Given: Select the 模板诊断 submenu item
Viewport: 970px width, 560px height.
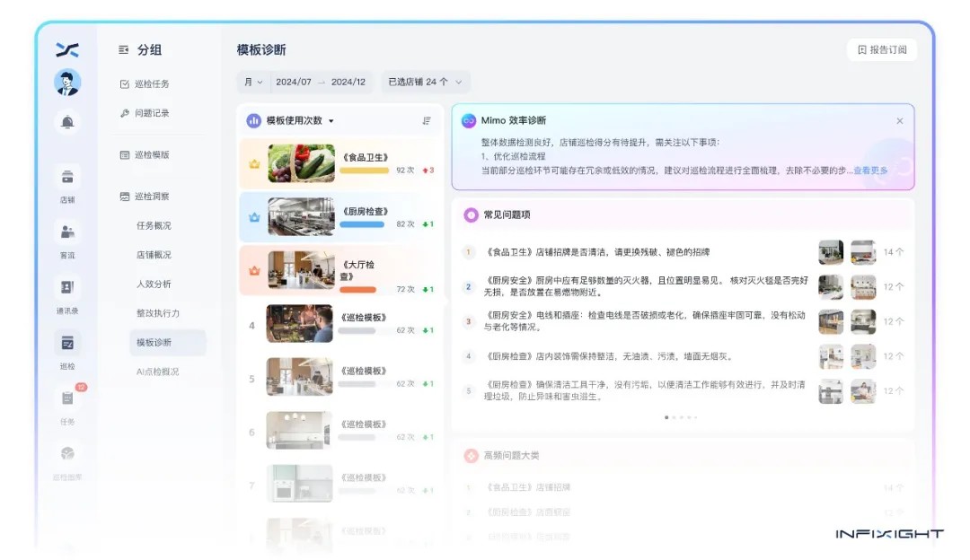Looking at the screenshot, I should click(168, 343).
